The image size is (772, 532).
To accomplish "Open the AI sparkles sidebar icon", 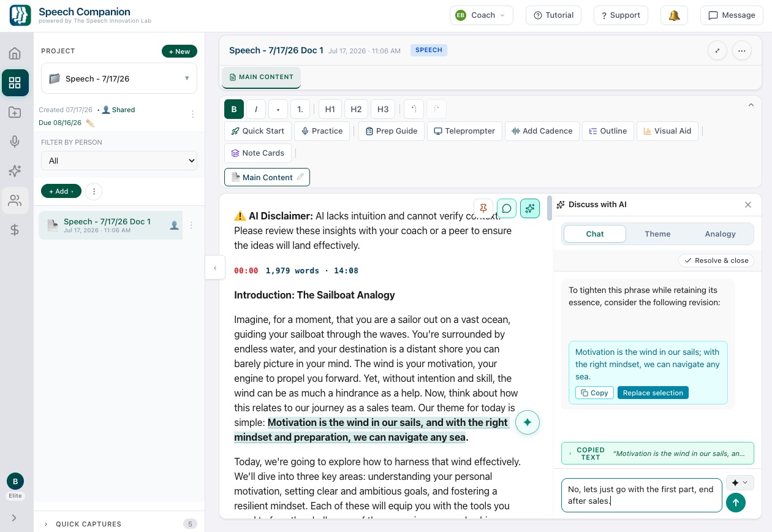I will pos(15,171).
